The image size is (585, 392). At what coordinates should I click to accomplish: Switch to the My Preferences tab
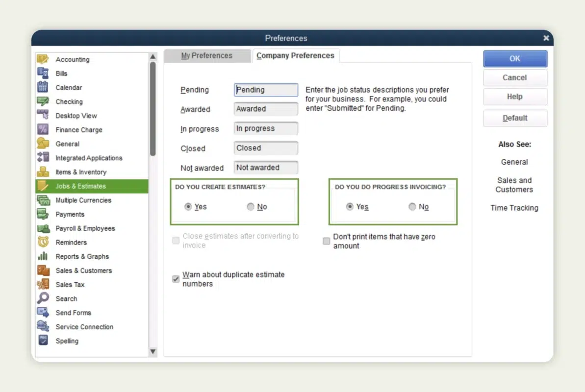click(x=207, y=55)
